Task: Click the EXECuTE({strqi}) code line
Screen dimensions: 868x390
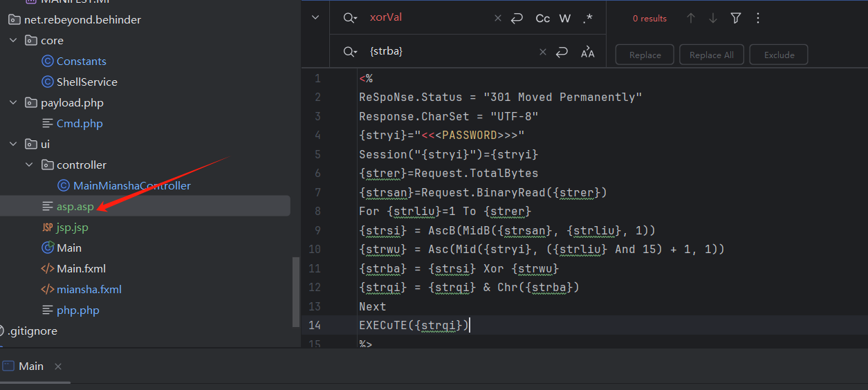Action: (414, 324)
